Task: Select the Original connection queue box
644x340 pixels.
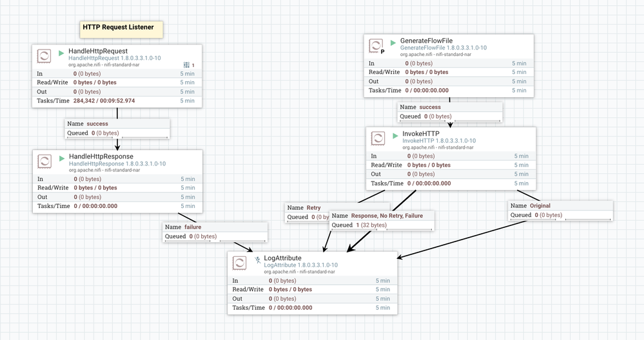Action: [561, 211]
